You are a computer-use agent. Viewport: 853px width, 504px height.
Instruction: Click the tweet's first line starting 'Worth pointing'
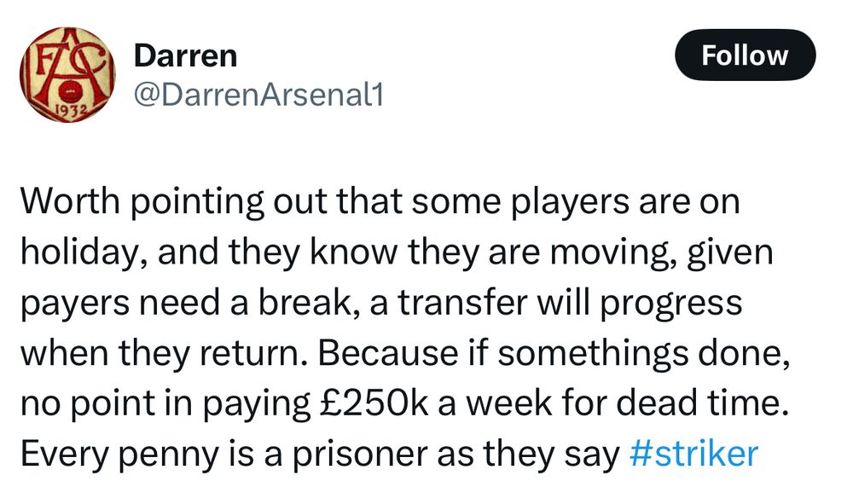(x=380, y=202)
